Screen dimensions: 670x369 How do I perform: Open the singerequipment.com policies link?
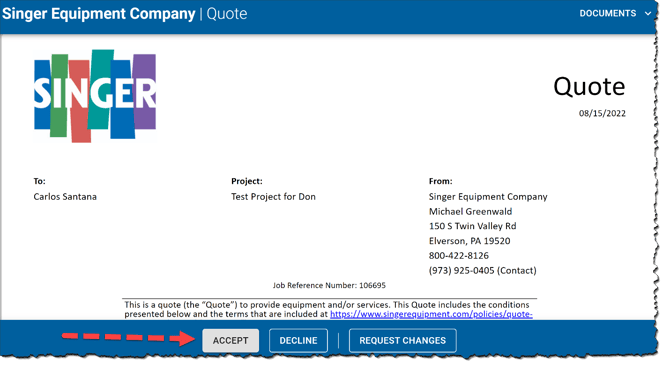[431, 314]
